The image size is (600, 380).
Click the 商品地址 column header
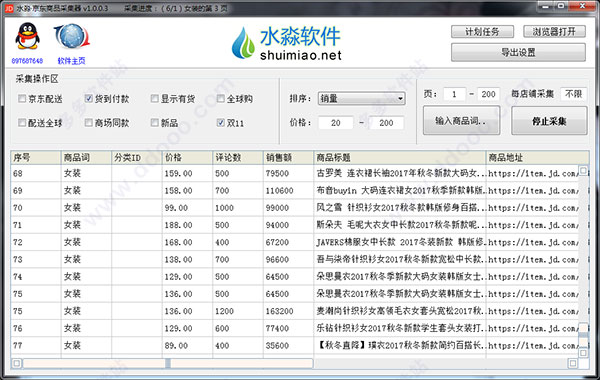tap(537, 158)
